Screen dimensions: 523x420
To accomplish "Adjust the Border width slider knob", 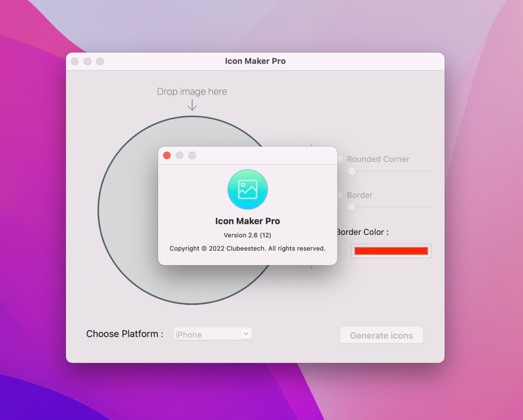I will click(351, 207).
